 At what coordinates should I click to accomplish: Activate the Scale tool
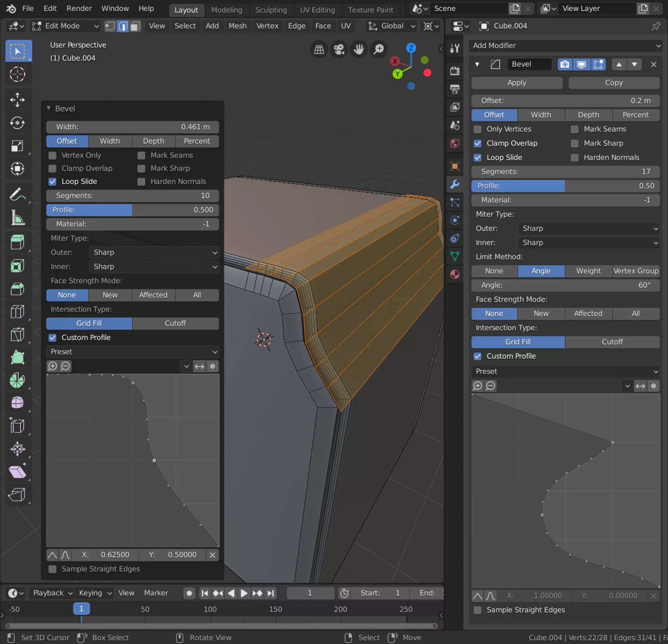pyautogui.click(x=17, y=146)
